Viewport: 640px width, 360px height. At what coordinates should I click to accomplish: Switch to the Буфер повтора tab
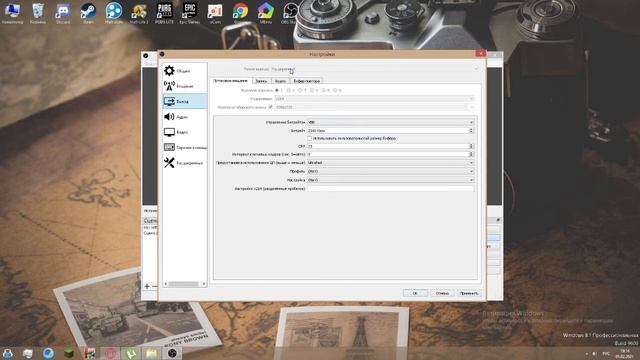(307, 81)
